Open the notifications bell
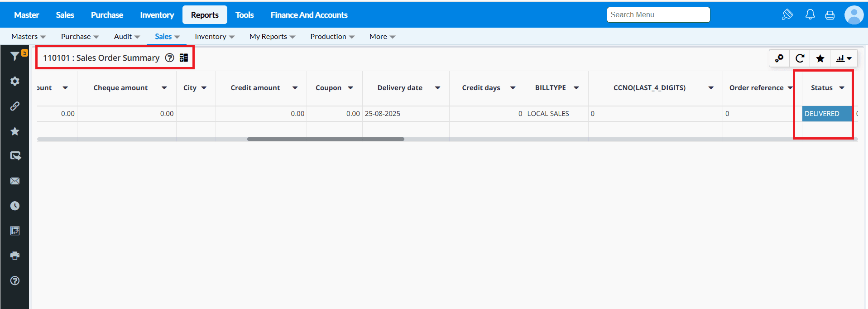 click(810, 14)
